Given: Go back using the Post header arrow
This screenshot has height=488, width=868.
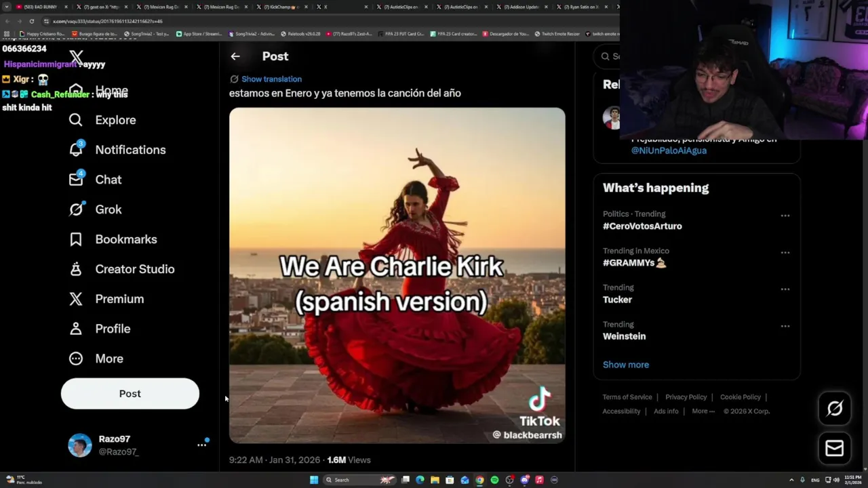Looking at the screenshot, I should pos(235,57).
